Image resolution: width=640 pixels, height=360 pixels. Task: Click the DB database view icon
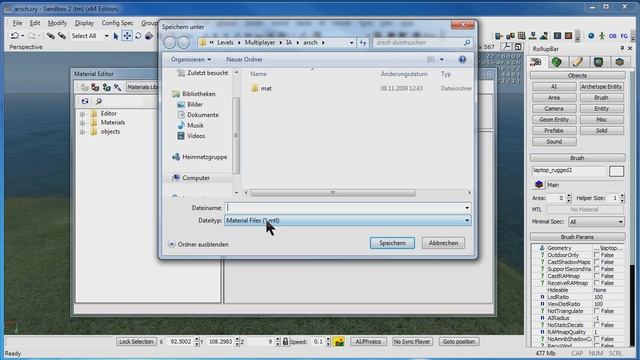(612, 36)
